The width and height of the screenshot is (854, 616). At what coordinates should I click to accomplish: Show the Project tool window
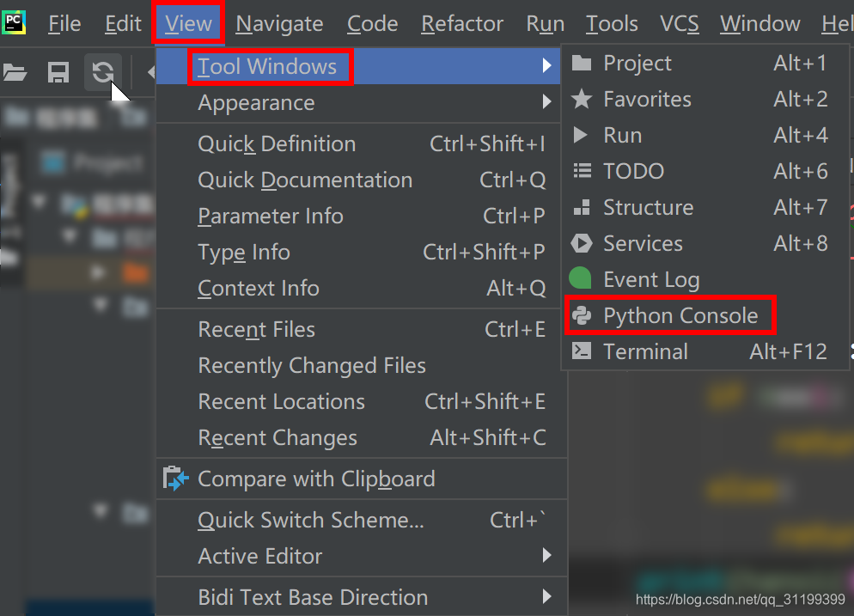point(638,63)
